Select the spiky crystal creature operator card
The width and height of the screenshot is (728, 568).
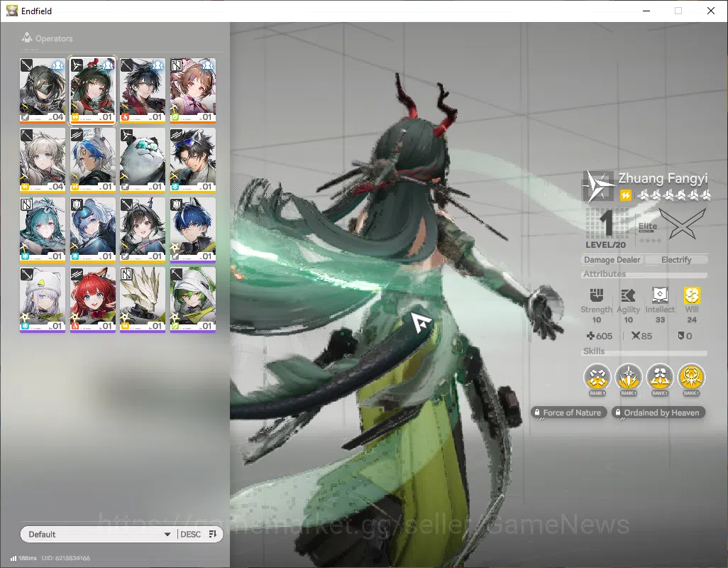pos(143,300)
